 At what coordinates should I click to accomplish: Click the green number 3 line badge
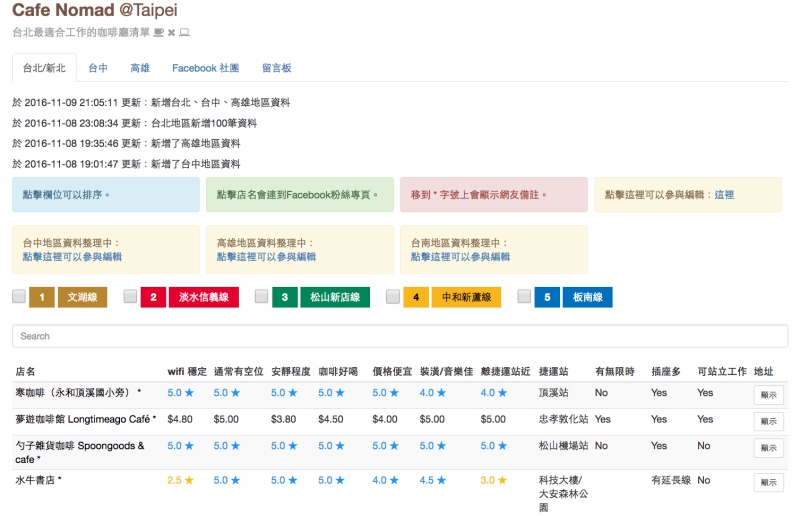284,297
